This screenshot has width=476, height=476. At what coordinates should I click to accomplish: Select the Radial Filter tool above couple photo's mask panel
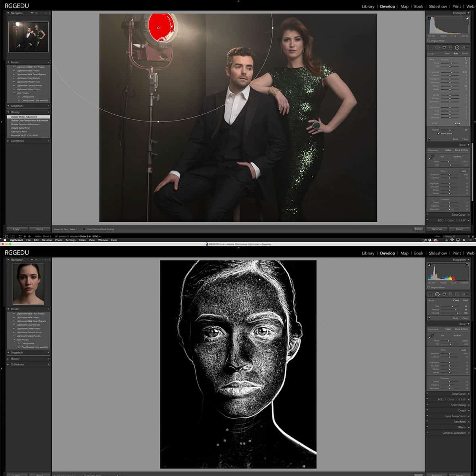click(x=457, y=47)
